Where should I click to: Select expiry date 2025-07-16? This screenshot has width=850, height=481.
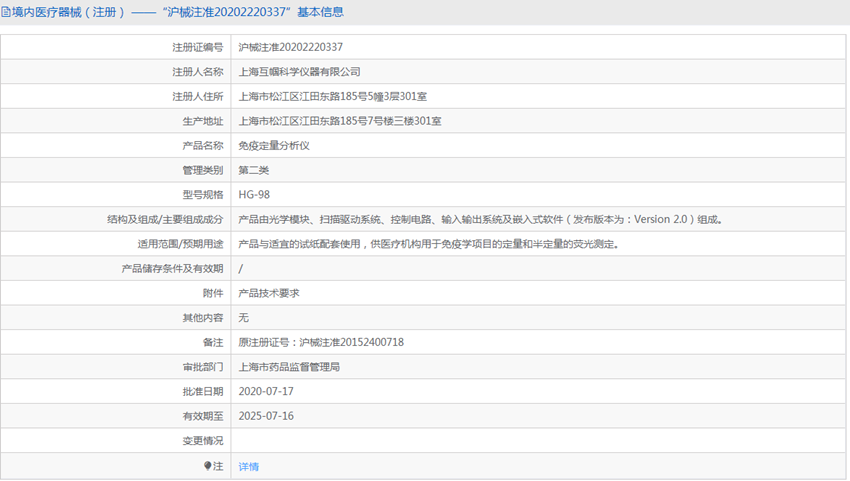point(266,416)
